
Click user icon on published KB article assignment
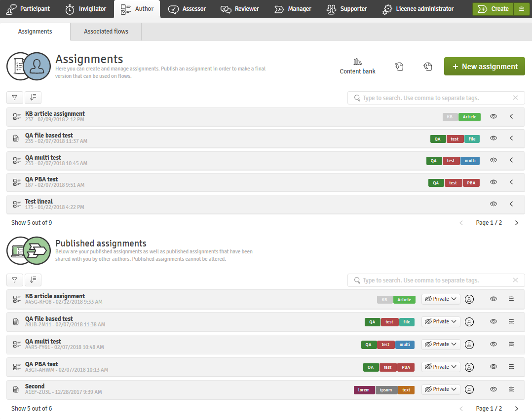(469, 299)
